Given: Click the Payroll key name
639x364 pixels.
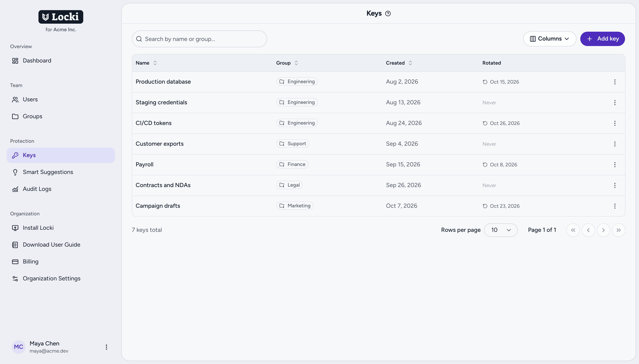Looking at the screenshot, I should (x=144, y=164).
